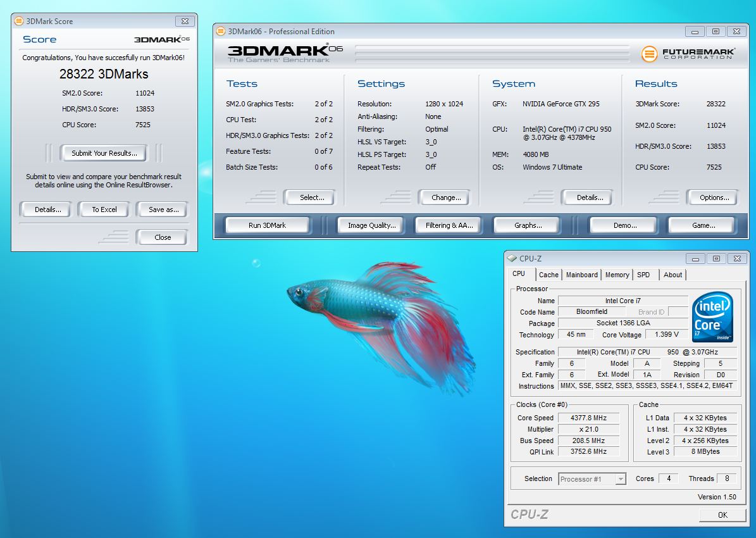
Task: Click Submit Your Results button
Action: 104,153
